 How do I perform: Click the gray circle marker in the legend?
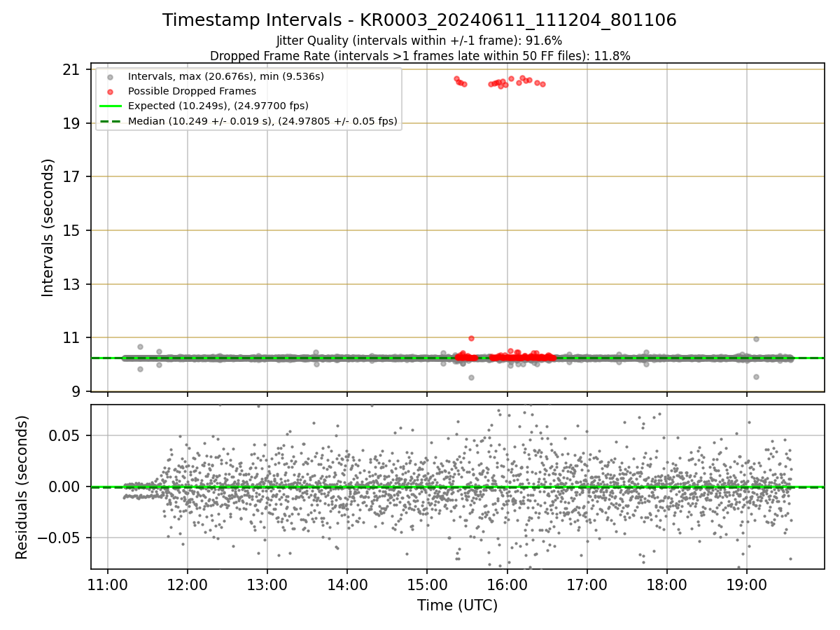coord(110,76)
